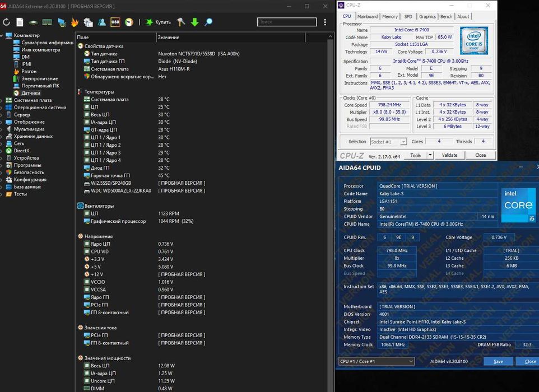Select Хранение данных tree item

click(33, 137)
